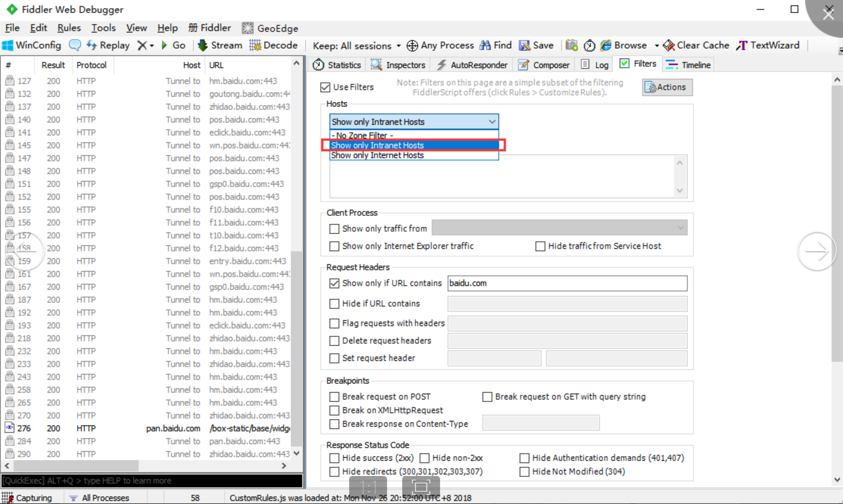Viewport: 843px width, 504px height.
Task: Click the Host column header
Action: pos(159,65)
